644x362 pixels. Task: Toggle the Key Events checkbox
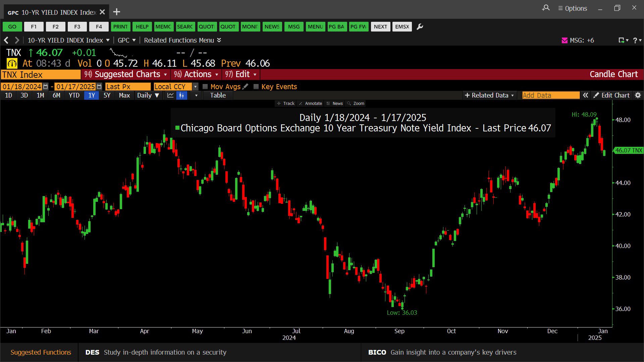(x=256, y=86)
